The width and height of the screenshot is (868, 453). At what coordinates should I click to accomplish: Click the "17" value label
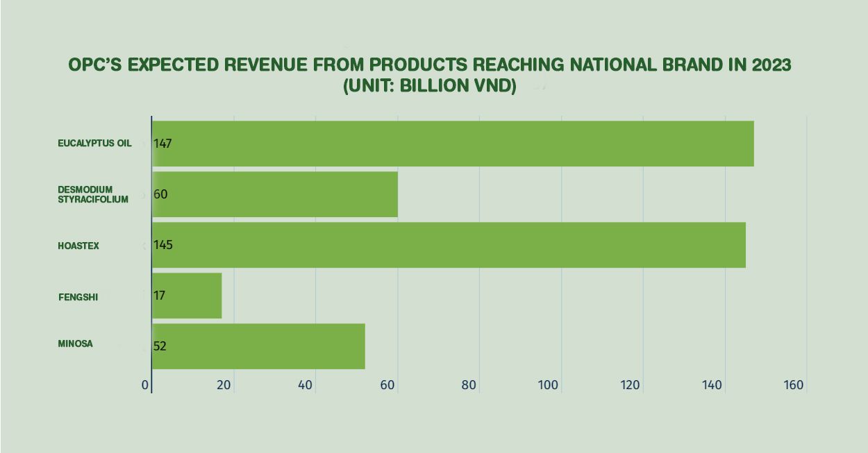(x=159, y=296)
